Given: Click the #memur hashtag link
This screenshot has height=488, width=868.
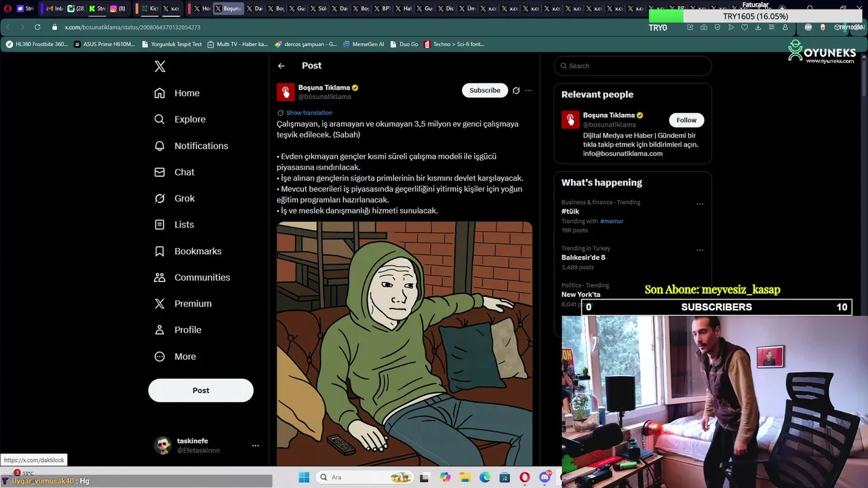Looking at the screenshot, I should 612,221.
